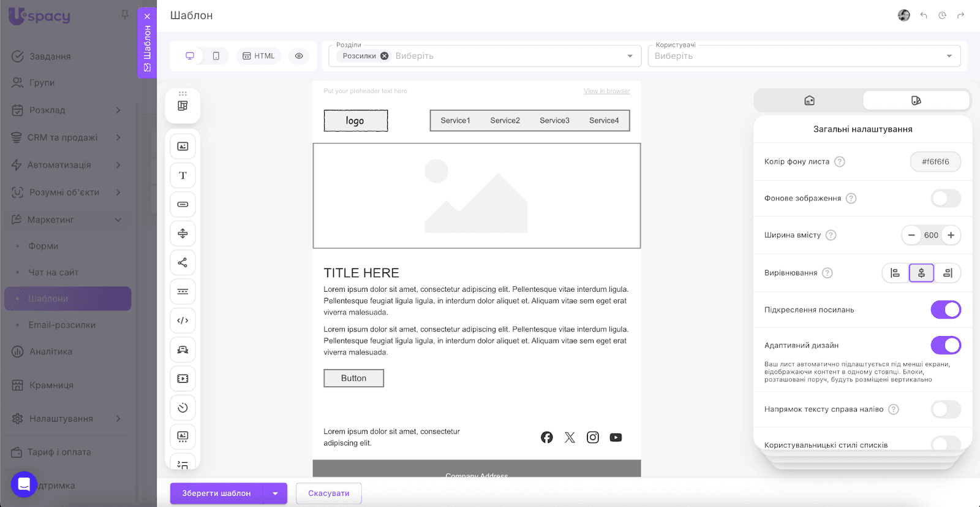Select the Video block tool
The width and height of the screenshot is (980, 507).
click(183, 379)
